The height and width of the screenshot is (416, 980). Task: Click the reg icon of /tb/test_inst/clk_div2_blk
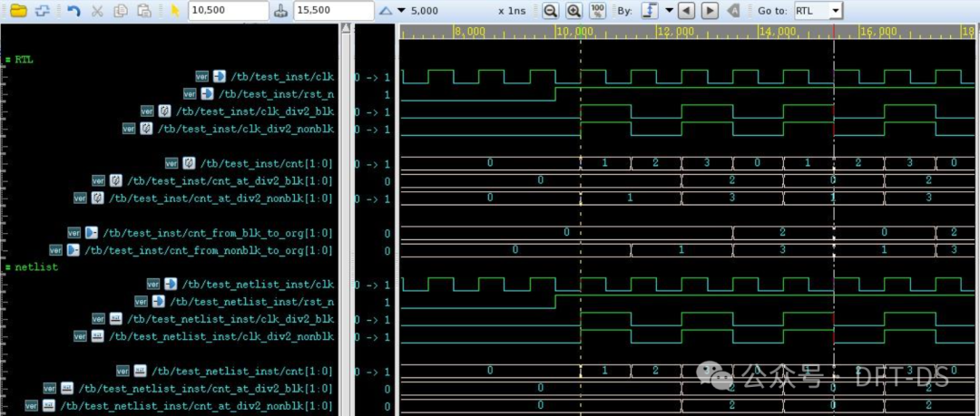coord(164,111)
